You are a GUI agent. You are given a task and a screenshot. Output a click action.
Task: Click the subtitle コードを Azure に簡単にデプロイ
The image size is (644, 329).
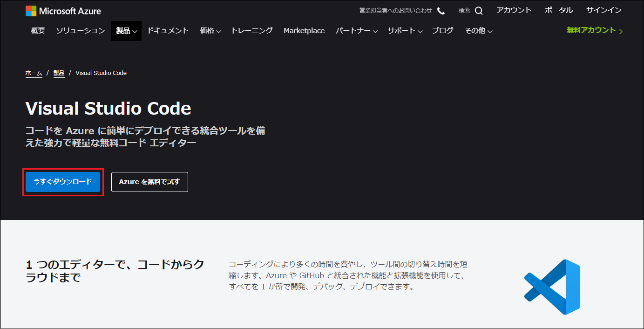(x=145, y=137)
